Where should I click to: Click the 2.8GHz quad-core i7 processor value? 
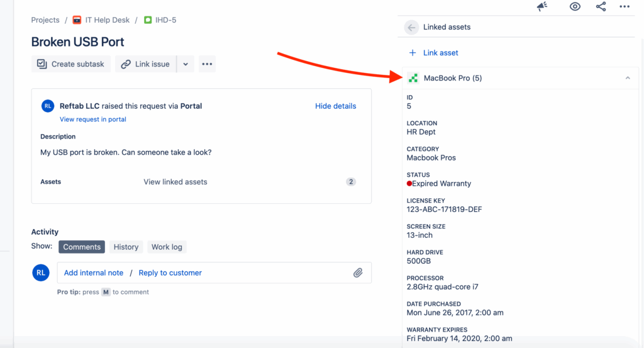pyautogui.click(x=442, y=287)
